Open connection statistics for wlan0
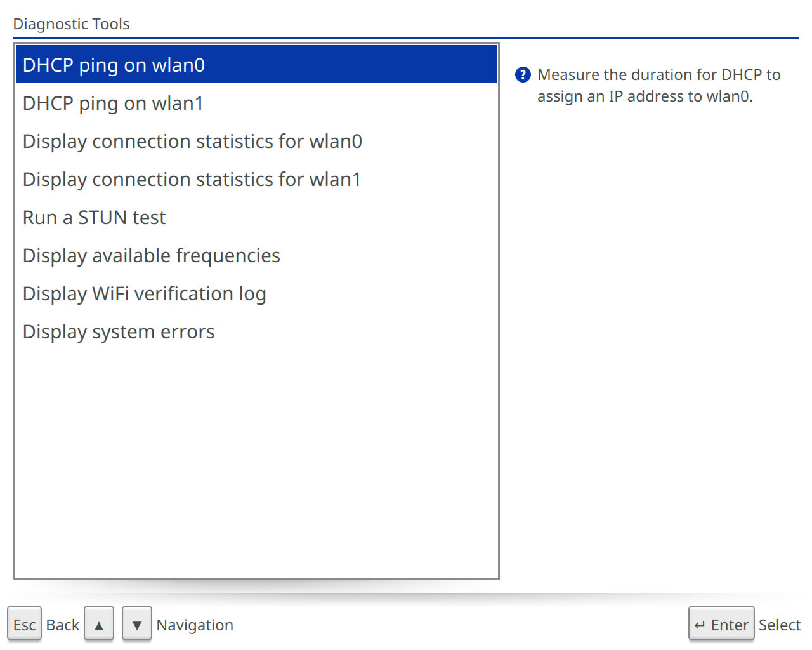This screenshot has height=650, width=812. tap(256, 141)
